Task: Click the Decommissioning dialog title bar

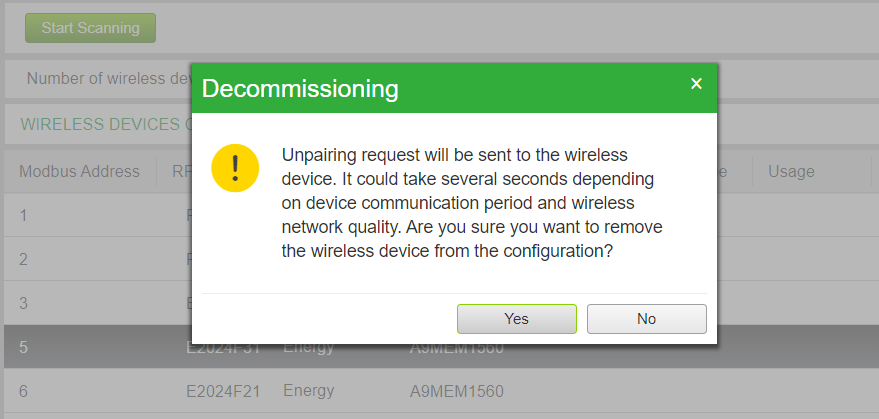Action: pyautogui.click(x=454, y=88)
